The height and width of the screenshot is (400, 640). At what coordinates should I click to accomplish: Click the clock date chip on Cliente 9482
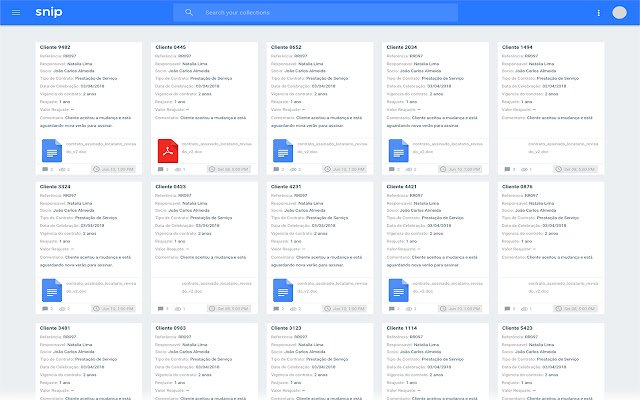(113, 169)
